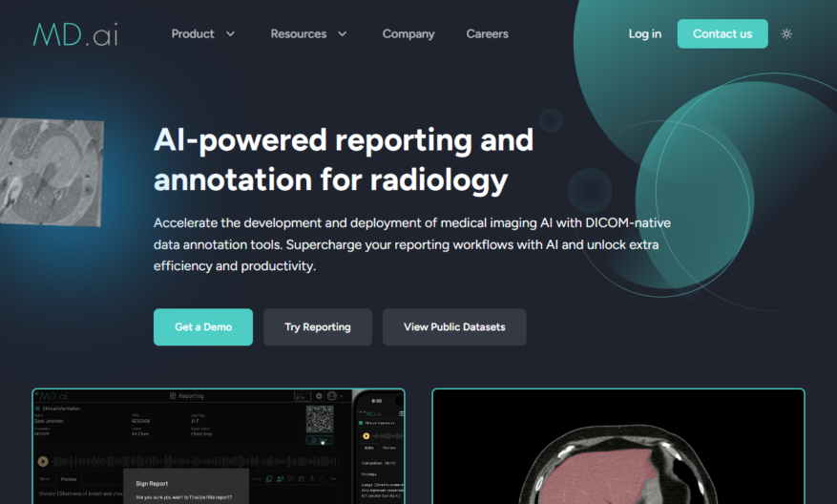Click the play button beside the audio waveform

point(43,461)
